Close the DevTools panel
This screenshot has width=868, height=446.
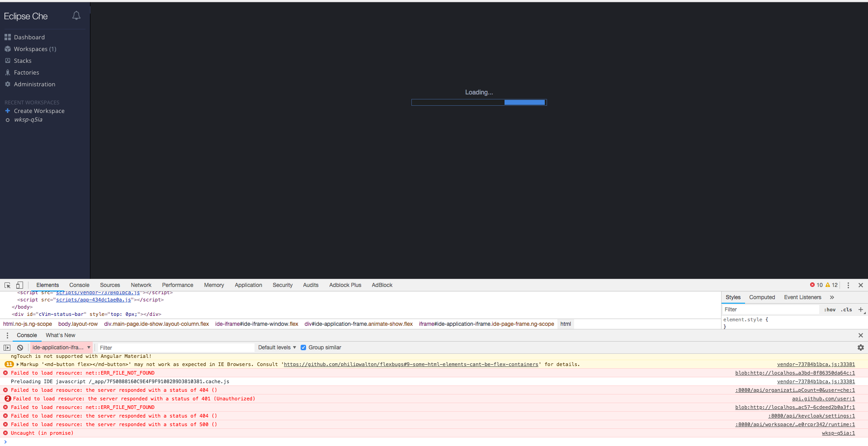[x=861, y=285]
